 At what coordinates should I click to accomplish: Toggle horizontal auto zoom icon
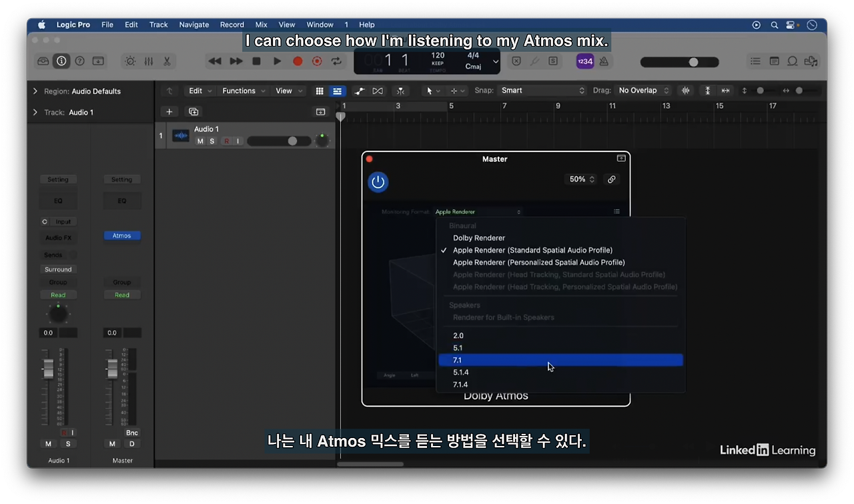tap(726, 91)
